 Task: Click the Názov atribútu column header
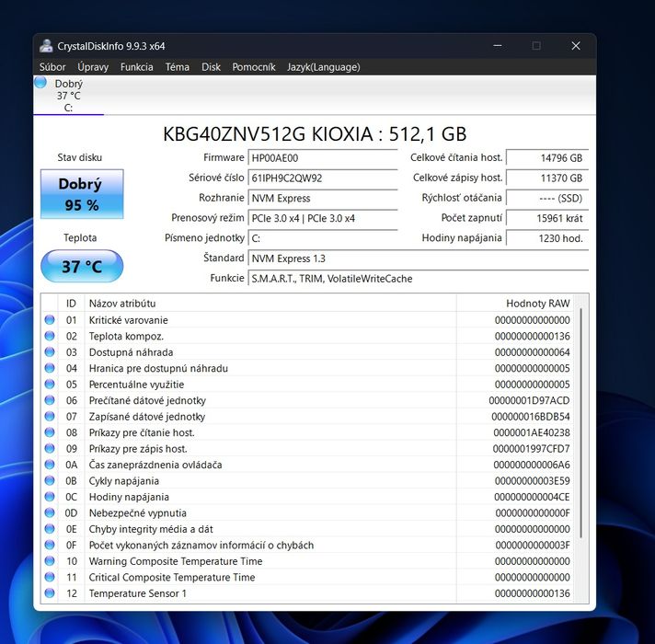(270, 304)
